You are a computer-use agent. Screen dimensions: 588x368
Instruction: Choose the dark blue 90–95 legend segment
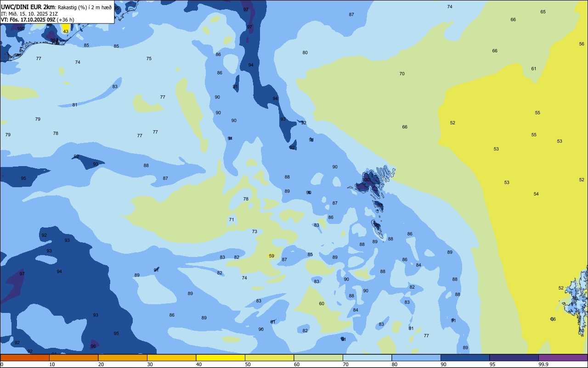(x=465, y=357)
